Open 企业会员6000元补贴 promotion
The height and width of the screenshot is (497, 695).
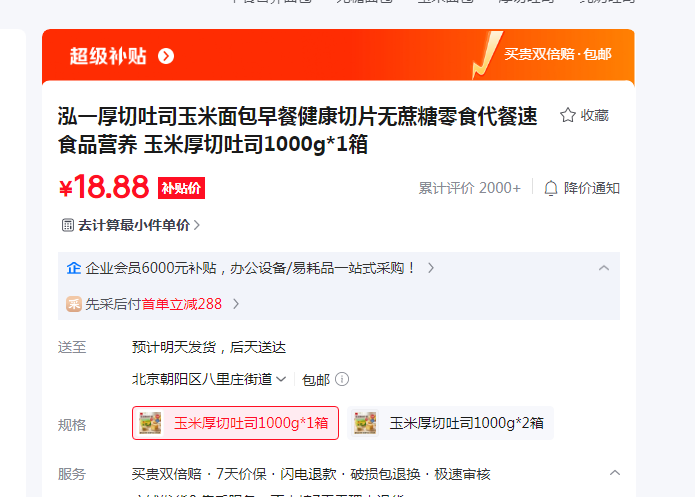tap(251, 268)
